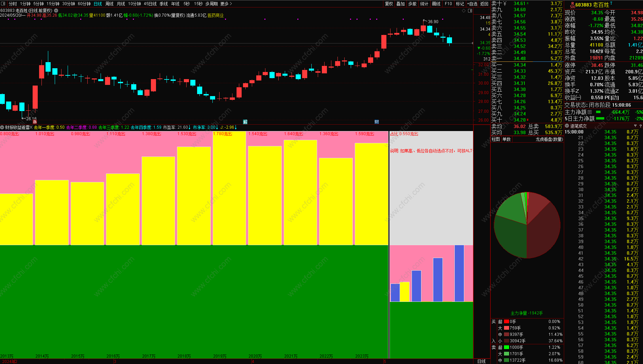The width and height of the screenshot is (643, 364).
Task: Activate the 画线 drawing tool
Action: click(x=436, y=4)
